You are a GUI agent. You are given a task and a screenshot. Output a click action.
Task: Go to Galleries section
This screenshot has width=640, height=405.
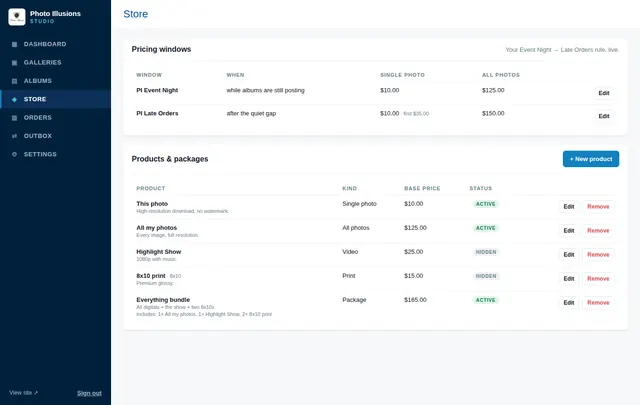(56, 62)
